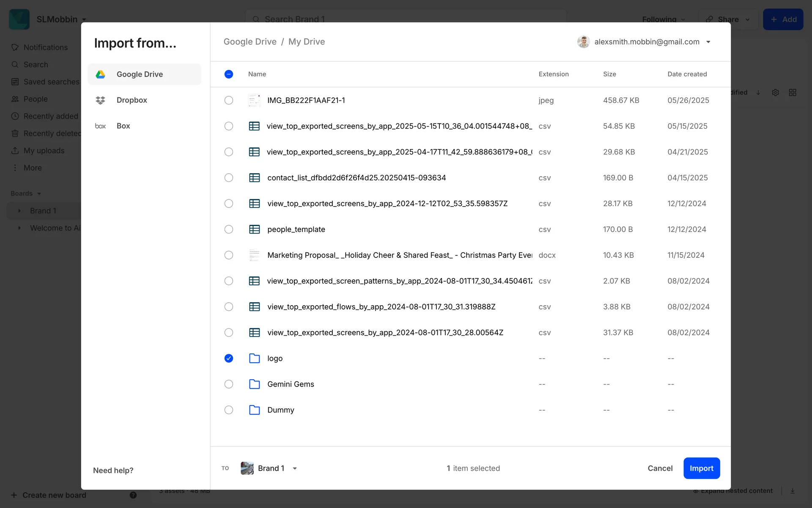
Task: Click the Need help? link
Action: click(113, 470)
